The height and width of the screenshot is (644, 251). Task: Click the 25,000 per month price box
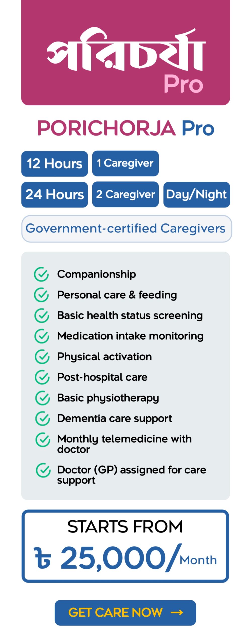tap(125, 546)
